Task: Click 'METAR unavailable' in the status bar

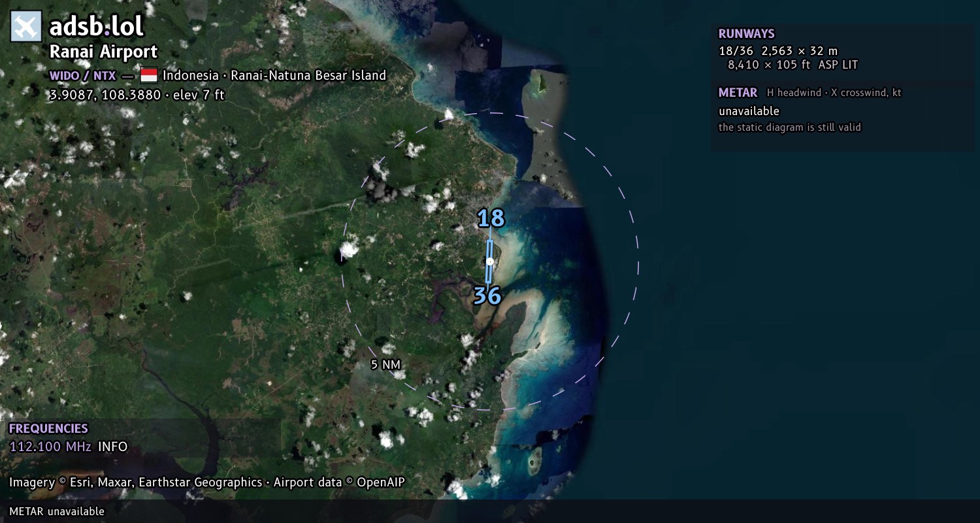Action: [x=57, y=511]
